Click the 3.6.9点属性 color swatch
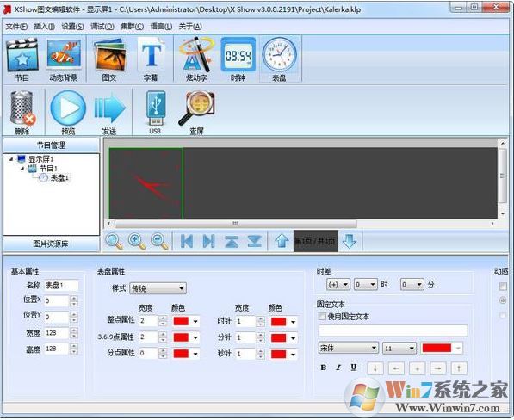Viewport: 514px width, 420px height. (x=181, y=337)
